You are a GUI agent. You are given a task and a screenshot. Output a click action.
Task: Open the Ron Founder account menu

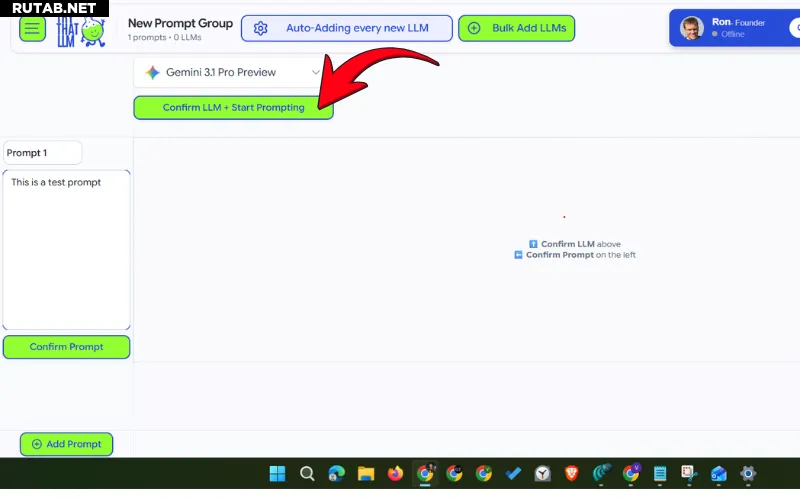(x=735, y=28)
